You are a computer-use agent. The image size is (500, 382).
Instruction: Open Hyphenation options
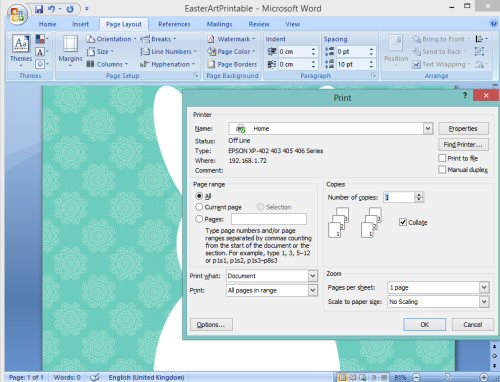point(168,64)
